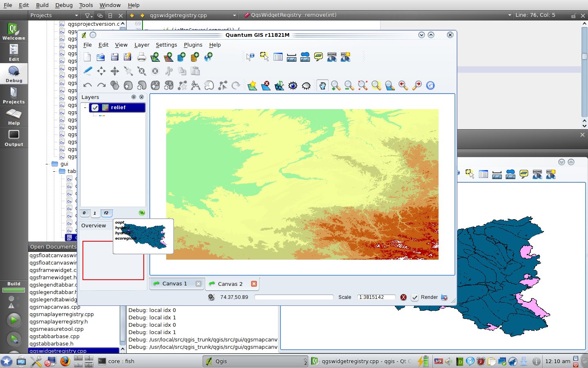Enable the Render checkbox
This screenshot has height=368, width=588.
click(x=415, y=297)
